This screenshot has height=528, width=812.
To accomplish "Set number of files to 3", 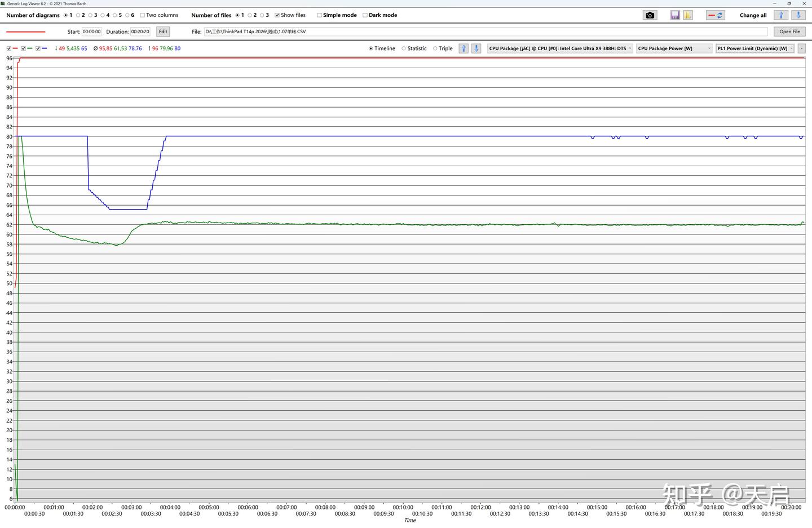I will [262, 15].
